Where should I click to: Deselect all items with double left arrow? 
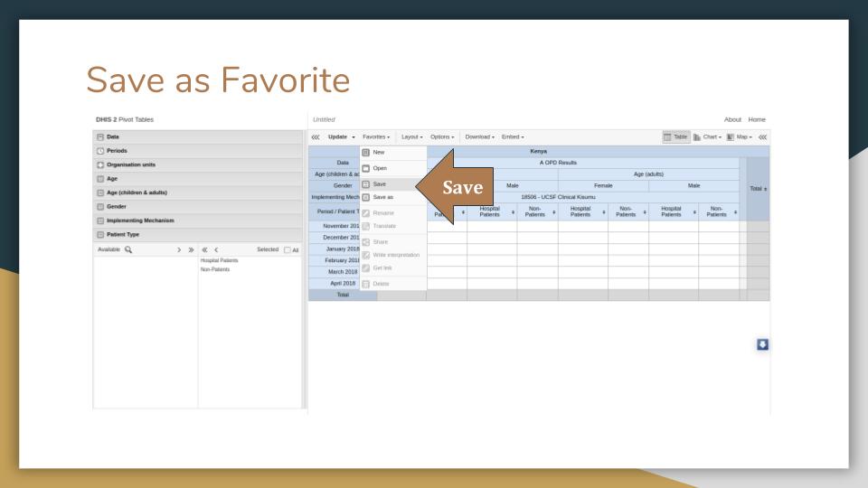pos(204,249)
